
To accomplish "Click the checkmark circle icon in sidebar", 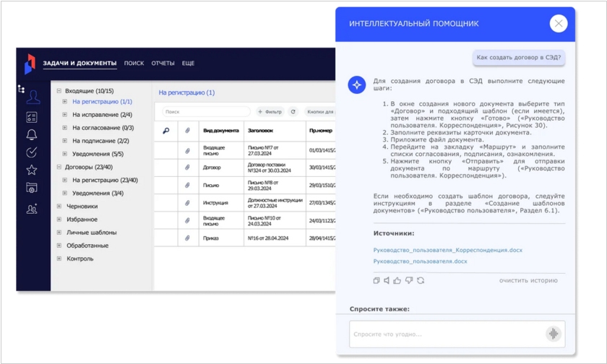I will pos(32,152).
